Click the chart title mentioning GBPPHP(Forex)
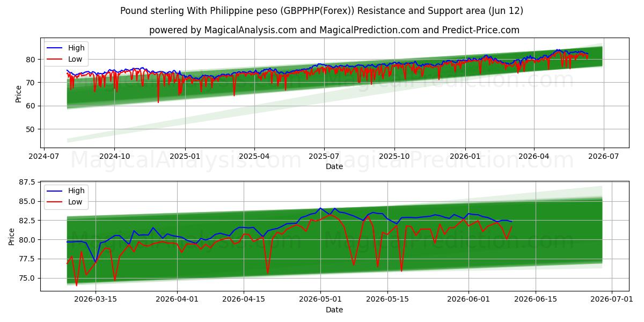644x322 pixels. tap(321, 11)
